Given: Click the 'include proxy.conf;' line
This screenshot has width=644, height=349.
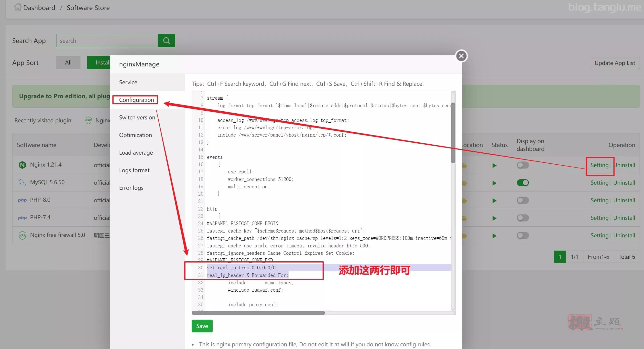Looking at the screenshot, I should [253, 305].
